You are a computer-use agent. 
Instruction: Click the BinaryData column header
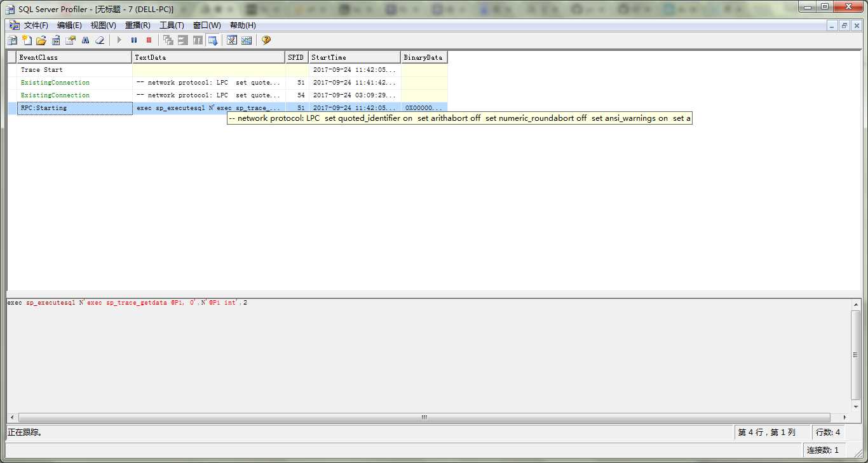[424, 57]
